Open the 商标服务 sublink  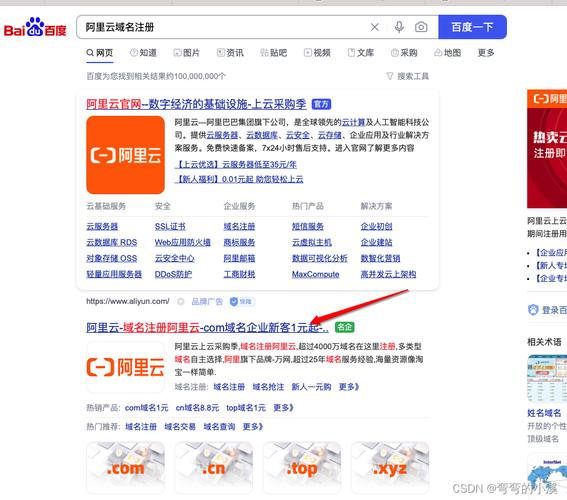239,243
